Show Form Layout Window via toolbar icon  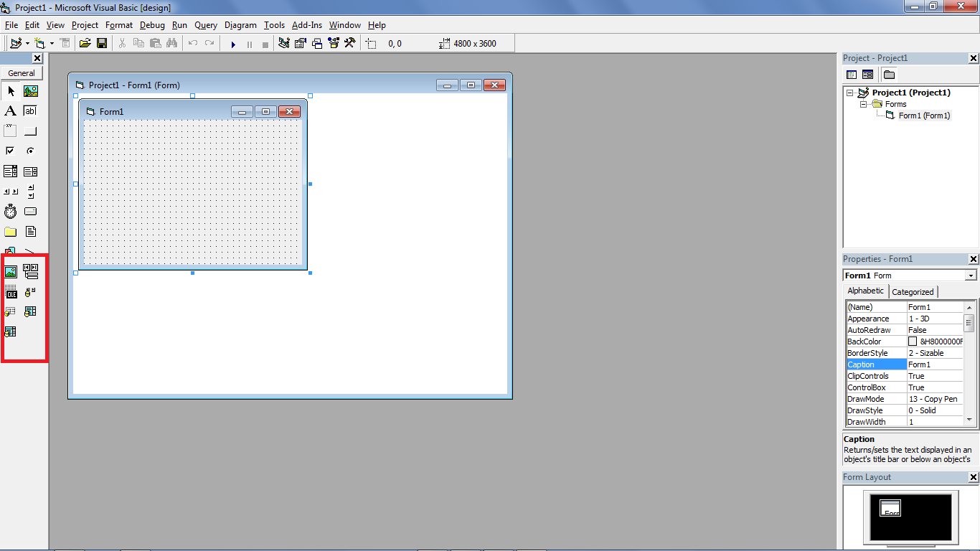coord(317,44)
